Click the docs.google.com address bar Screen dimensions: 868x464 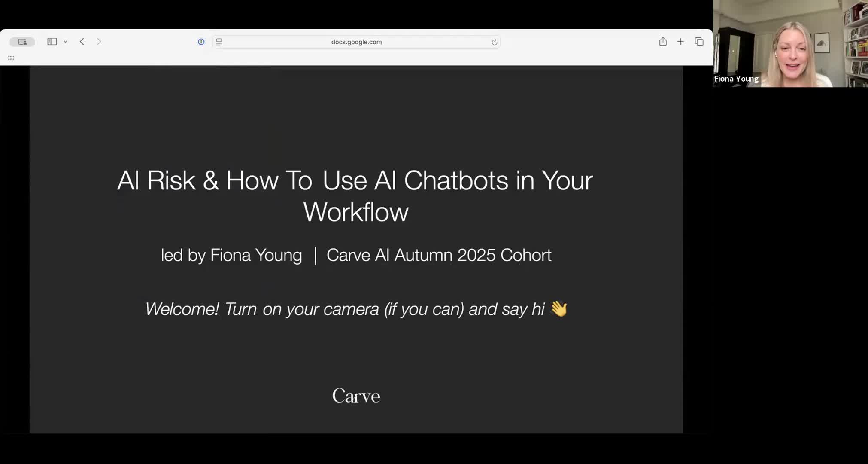point(356,42)
